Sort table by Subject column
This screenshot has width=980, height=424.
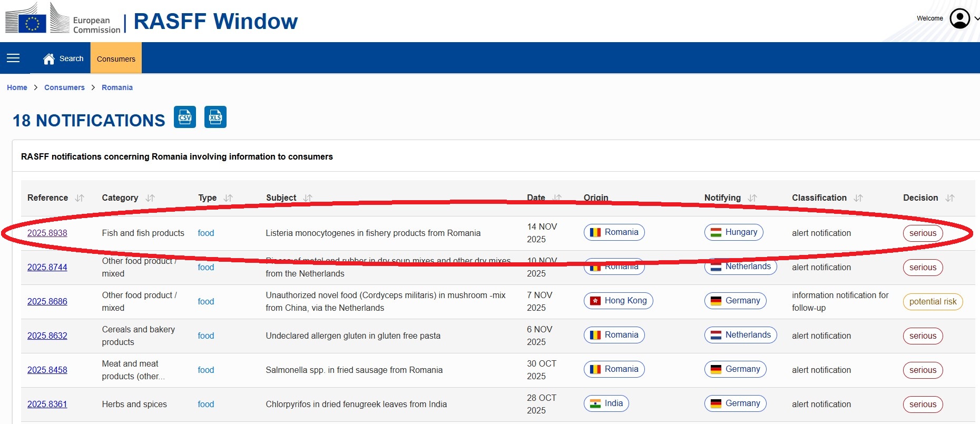click(308, 198)
